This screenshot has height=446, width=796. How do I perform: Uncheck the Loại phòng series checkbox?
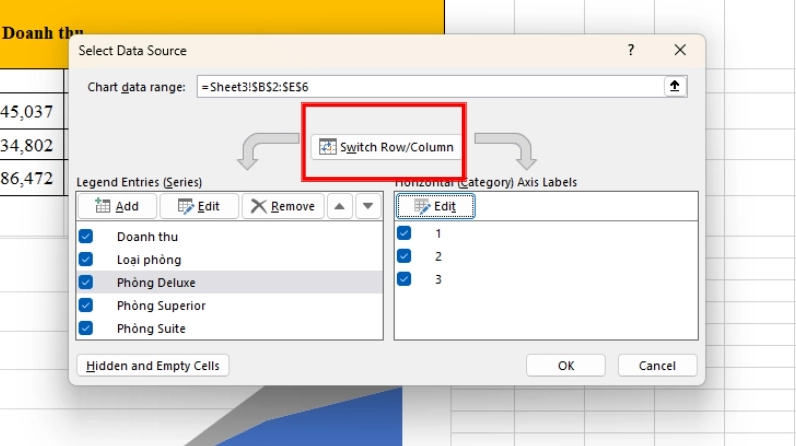(86, 259)
